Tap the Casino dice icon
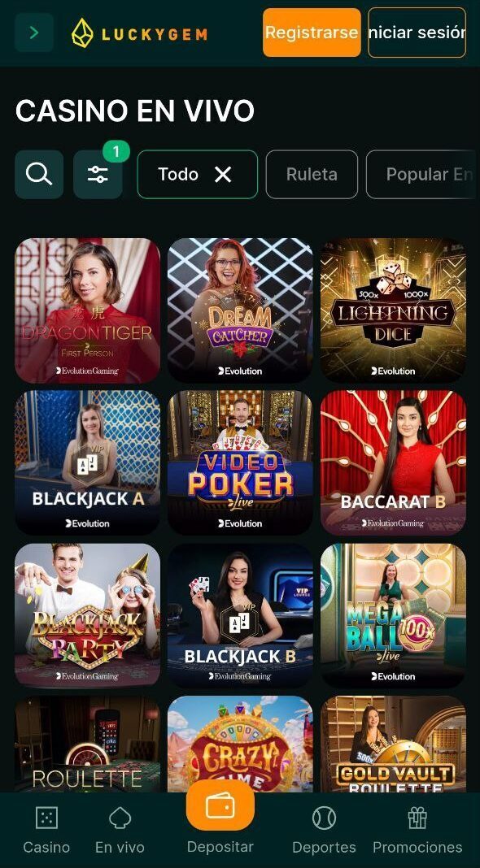 tap(46, 818)
